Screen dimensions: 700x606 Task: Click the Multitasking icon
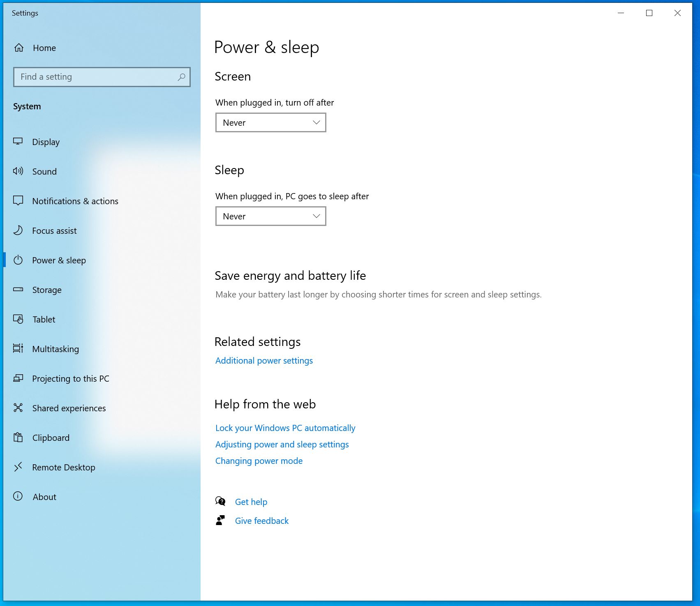[x=18, y=349]
